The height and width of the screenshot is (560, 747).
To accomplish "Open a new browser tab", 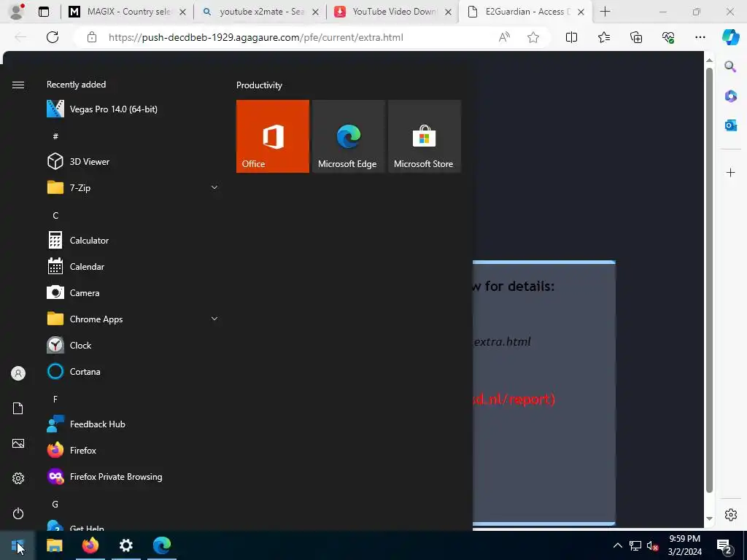I will point(605,12).
